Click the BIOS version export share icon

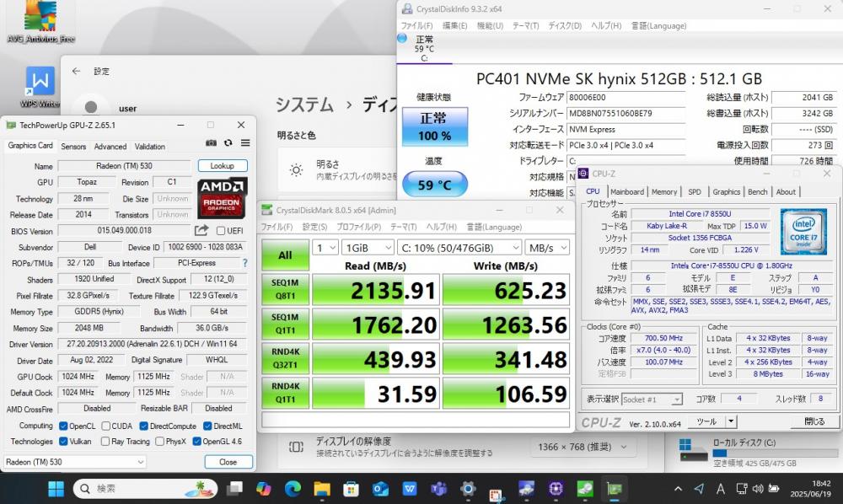[x=201, y=230]
